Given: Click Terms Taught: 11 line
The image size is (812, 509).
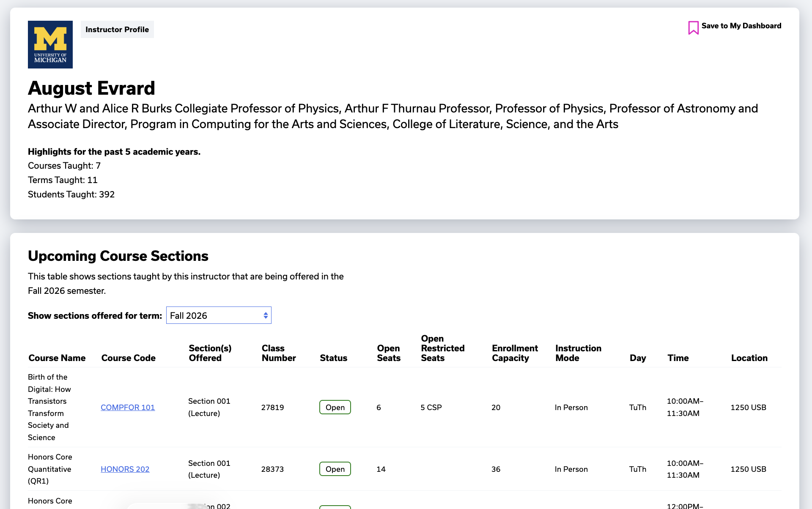Looking at the screenshot, I should 63,180.
